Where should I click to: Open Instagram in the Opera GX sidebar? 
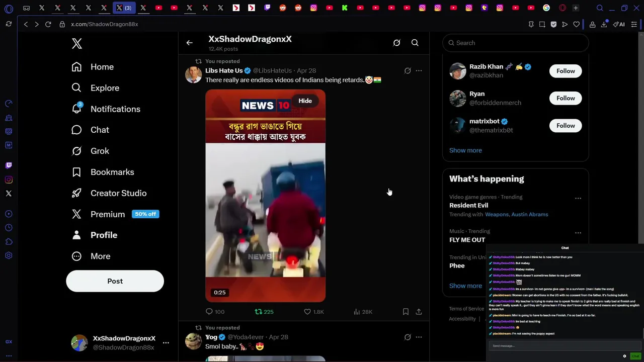[9, 179]
